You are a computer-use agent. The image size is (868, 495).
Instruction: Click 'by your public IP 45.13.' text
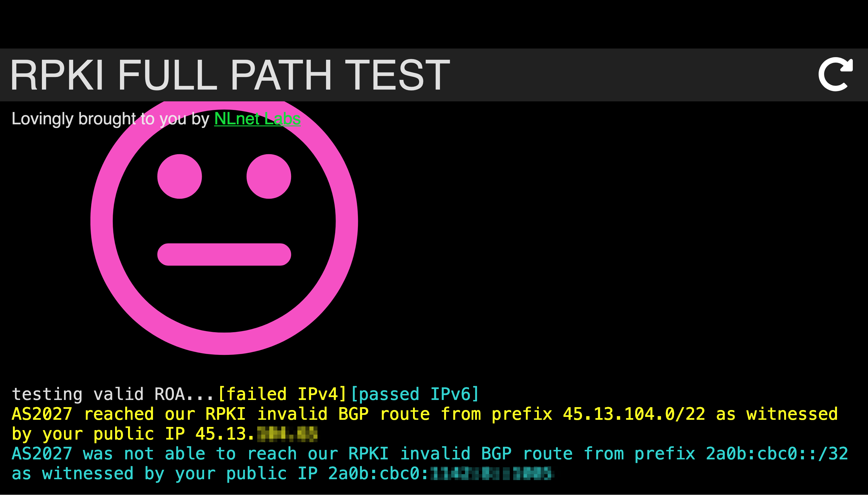[x=133, y=434]
